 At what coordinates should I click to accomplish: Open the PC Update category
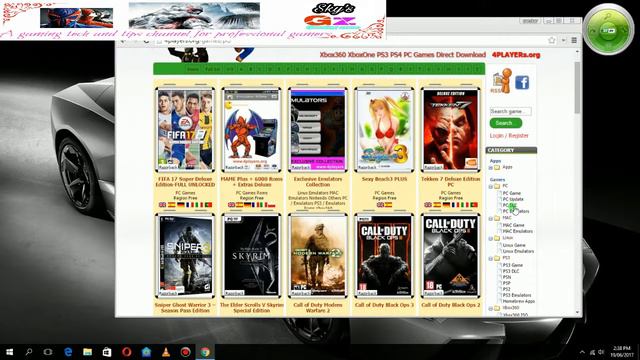point(513,199)
